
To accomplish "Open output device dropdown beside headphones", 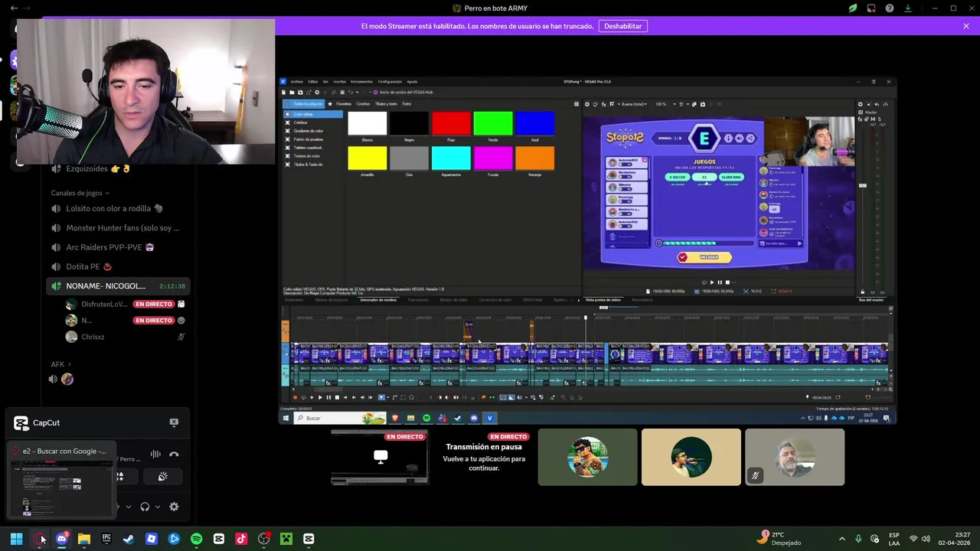I will pyautogui.click(x=156, y=507).
